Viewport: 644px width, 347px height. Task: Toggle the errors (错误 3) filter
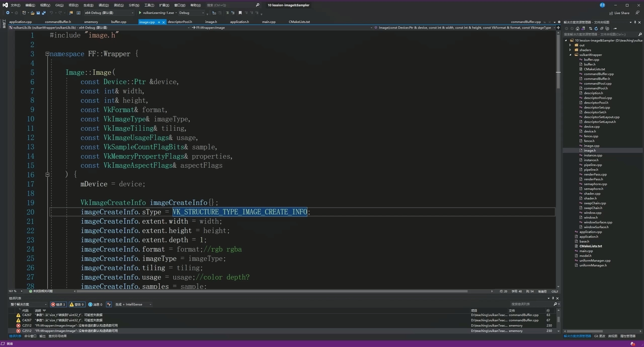[58, 304]
